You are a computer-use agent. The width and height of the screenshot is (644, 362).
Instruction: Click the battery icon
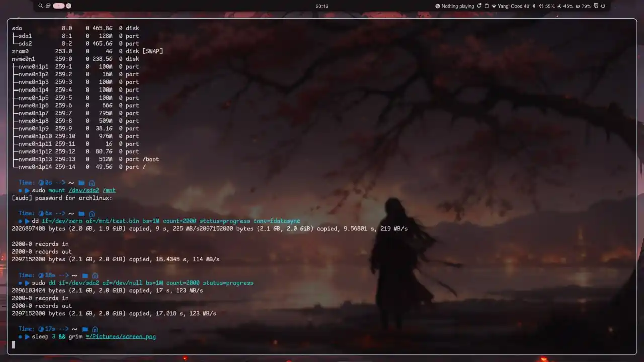[x=578, y=6]
